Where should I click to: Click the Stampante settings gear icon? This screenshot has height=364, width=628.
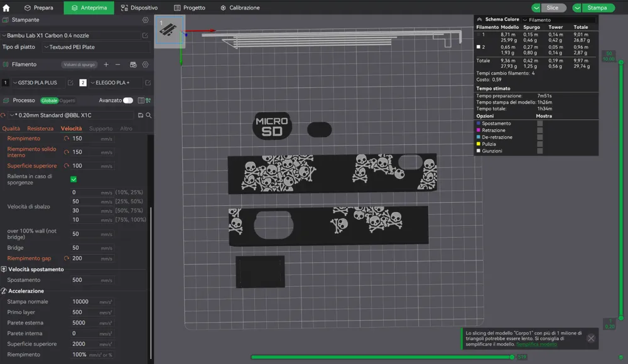click(145, 19)
